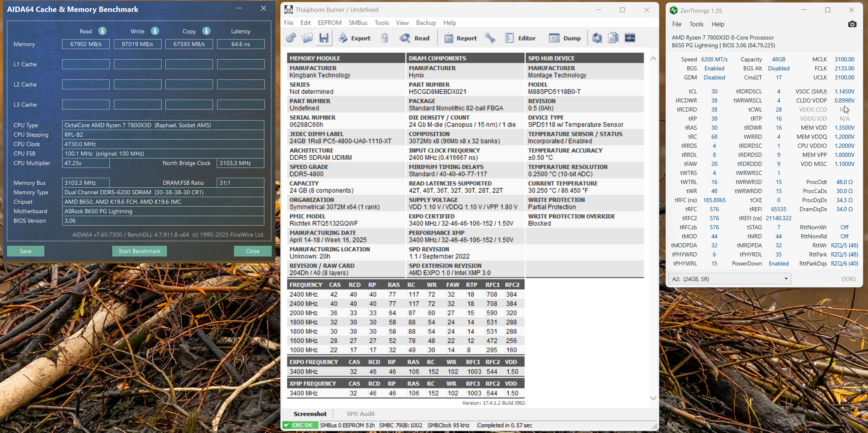Screen dimensions: 868x433
Task: Click the Write info icon in AIDA64
Action: pos(155,31)
